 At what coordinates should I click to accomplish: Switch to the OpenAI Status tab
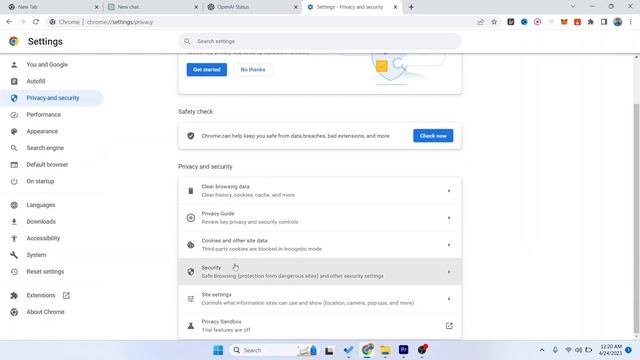(252, 7)
